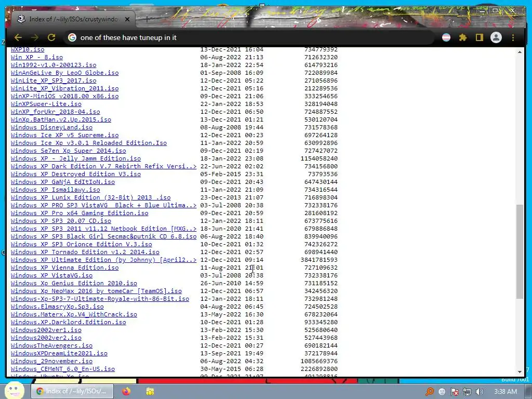The height and width of the screenshot is (399, 532).
Task: Open Windows XP SP3 2011 Netbook Edition link
Action: (103, 229)
